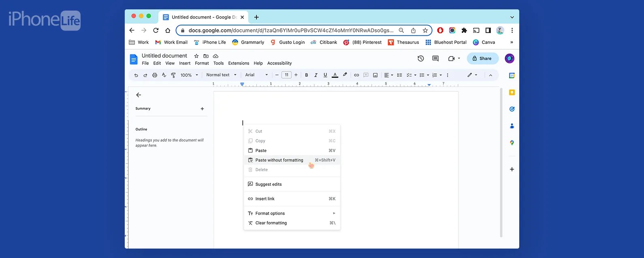The width and height of the screenshot is (644, 258).
Task: Run spelling and grammar check icon
Action: (164, 75)
